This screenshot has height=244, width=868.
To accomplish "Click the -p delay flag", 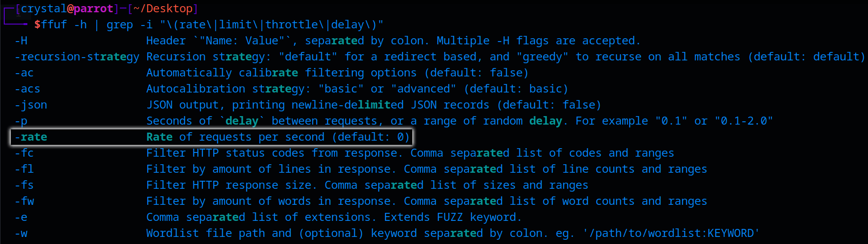I will point(21,121).
